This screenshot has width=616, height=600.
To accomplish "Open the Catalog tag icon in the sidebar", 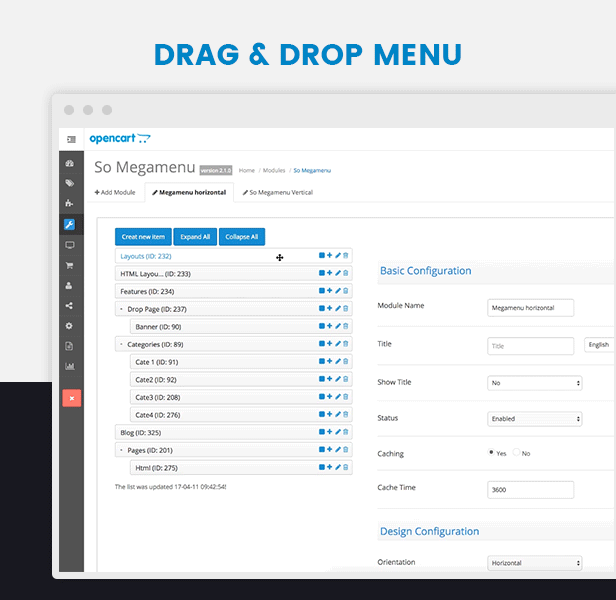I will (70, 183).
